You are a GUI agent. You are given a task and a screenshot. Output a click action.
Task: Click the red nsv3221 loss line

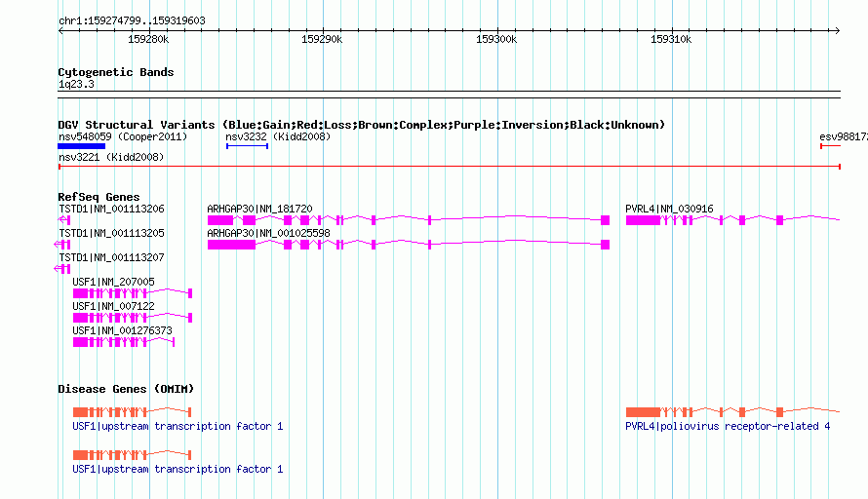click(450, 167)
